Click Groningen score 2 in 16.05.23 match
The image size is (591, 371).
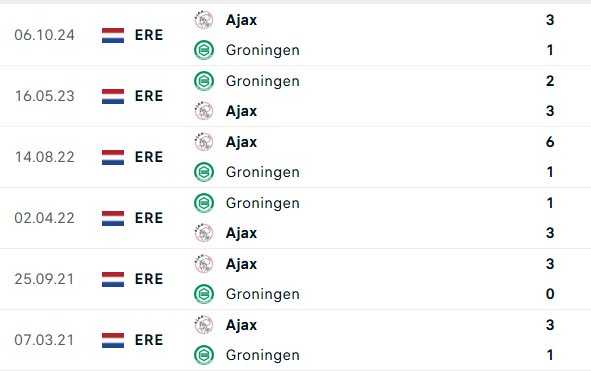pos(550,81)
